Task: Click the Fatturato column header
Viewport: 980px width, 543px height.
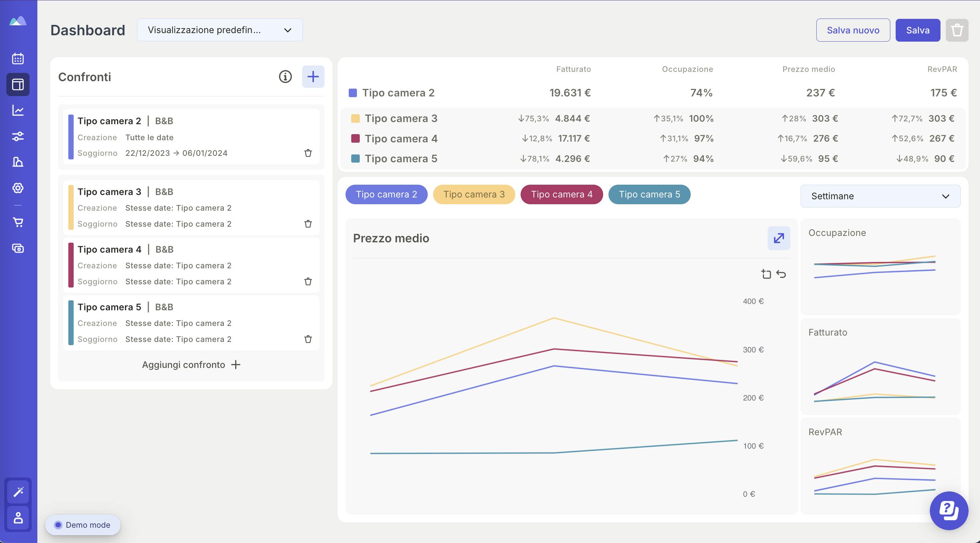Action: [573, 69]
